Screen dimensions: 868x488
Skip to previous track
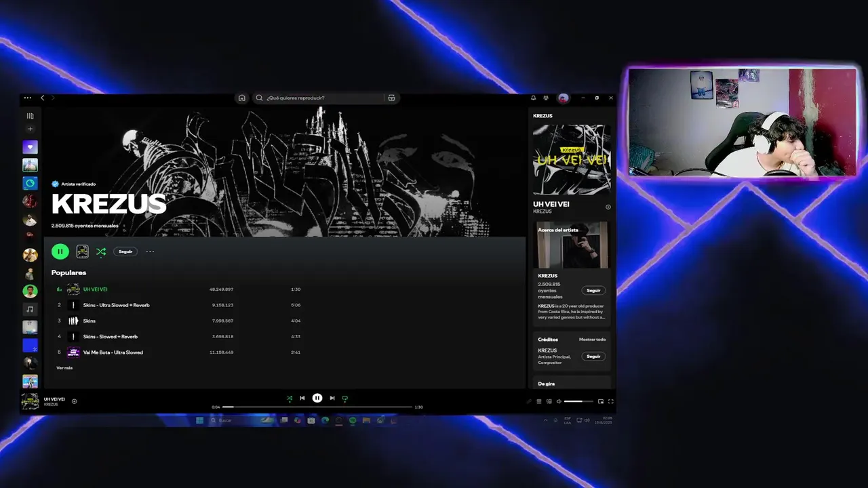302,399
